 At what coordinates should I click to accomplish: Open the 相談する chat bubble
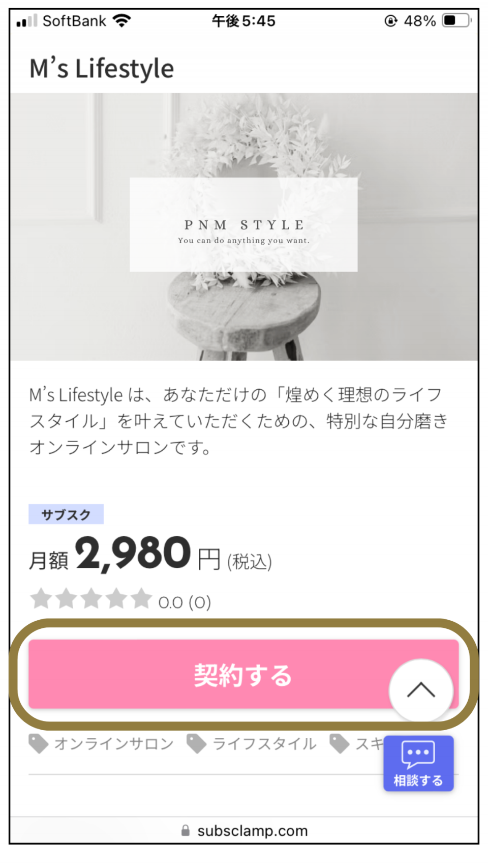(418, 763)
